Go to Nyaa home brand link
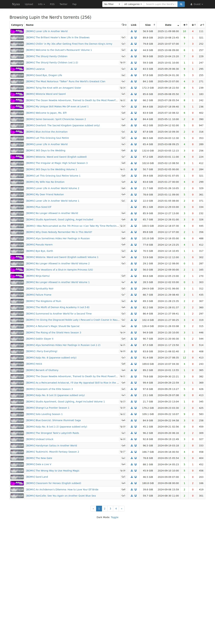 (x=16, y=4)
